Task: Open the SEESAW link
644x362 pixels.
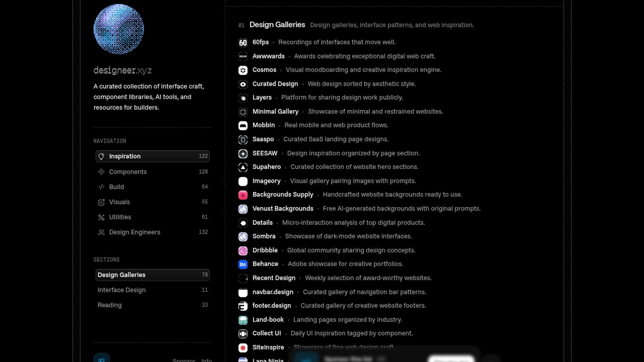Action: pyautogui.click(x=265, y=154)
